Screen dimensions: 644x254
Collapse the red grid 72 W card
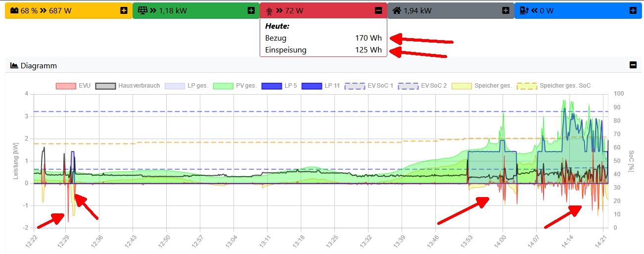tap(378, 10)
